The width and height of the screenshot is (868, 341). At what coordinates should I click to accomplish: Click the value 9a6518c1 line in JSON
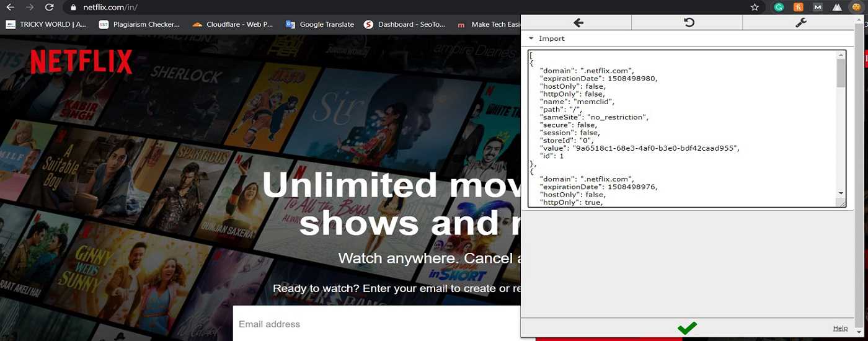click(x=640, y=148)
